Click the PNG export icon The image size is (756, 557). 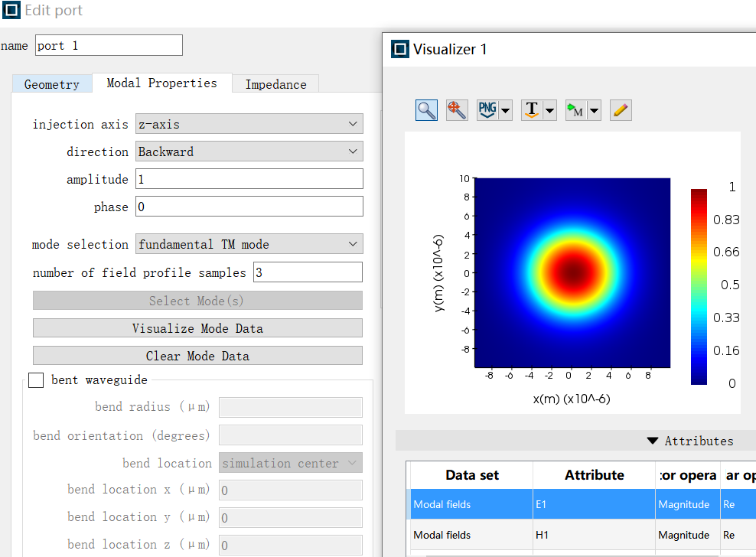487,110
